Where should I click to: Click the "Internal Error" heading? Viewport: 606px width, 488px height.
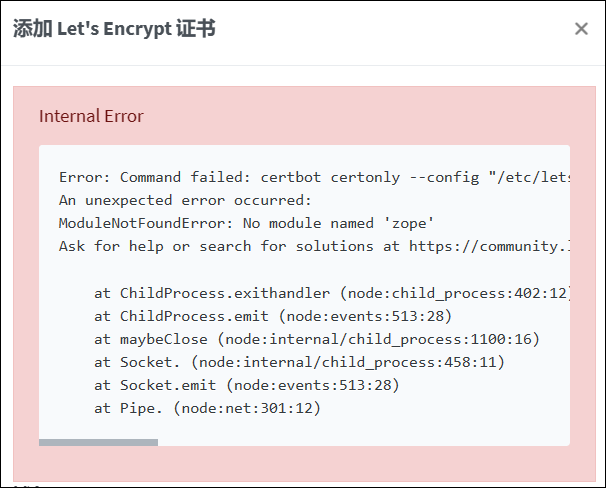(91, 116)
